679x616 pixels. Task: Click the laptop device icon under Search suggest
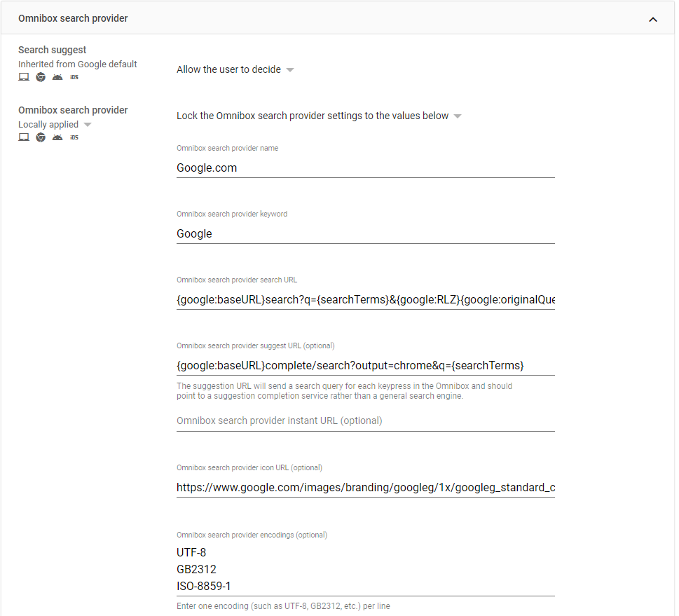pyautogui.click(x=24, y=77)
